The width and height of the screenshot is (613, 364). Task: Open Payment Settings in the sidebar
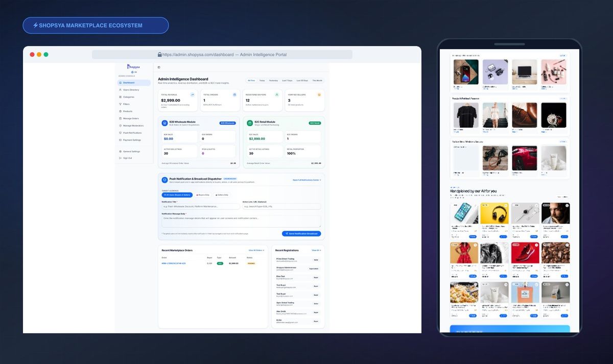134,140
